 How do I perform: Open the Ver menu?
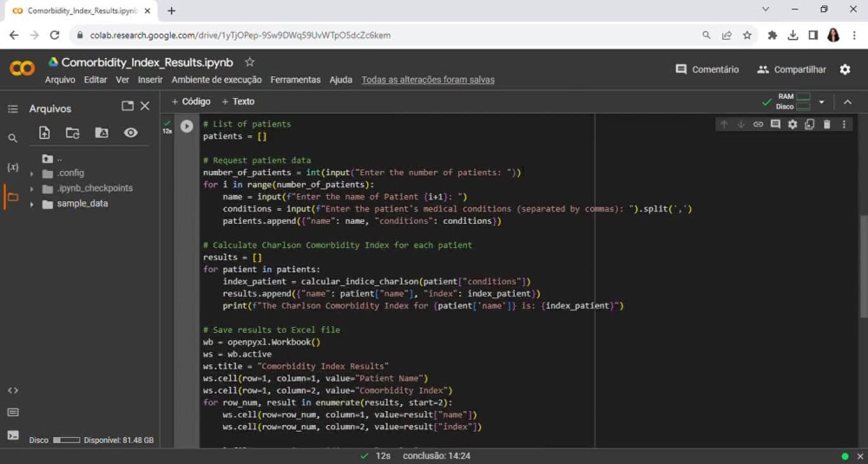click(x=122, y=80)
